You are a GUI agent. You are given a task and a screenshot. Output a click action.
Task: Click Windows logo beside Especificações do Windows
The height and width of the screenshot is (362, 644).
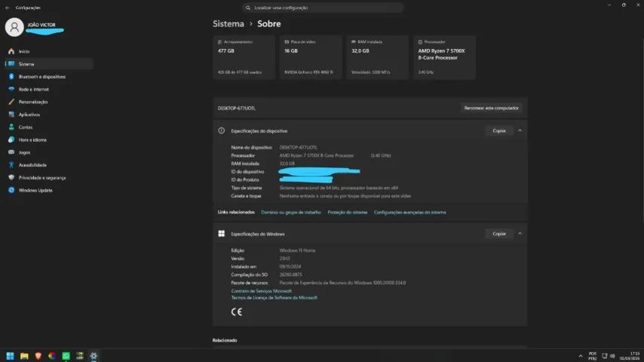click(x=222, y=234)
